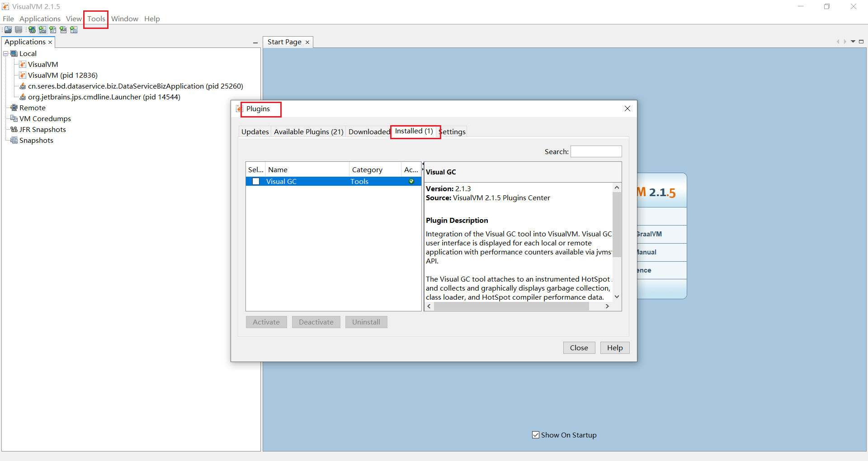Close the Applications panel tab
868x461 pixels.
50,42
